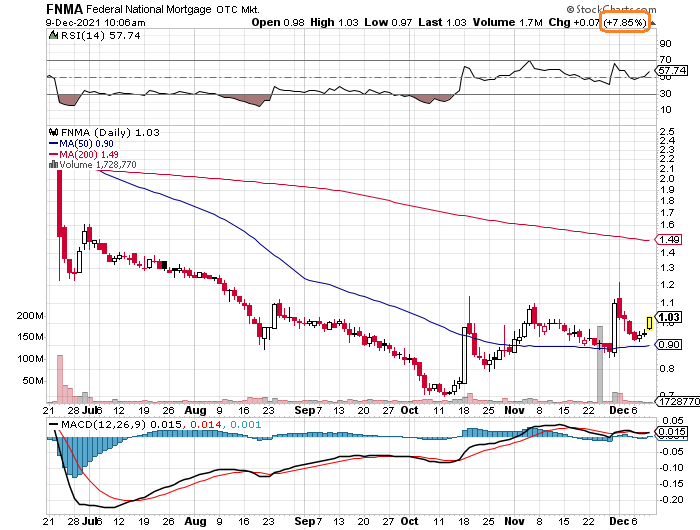The width and height of the screenshot is (700, 530).
Task: Click the 0.90 blue MA(50) price tag
Action: click(669, 345)
